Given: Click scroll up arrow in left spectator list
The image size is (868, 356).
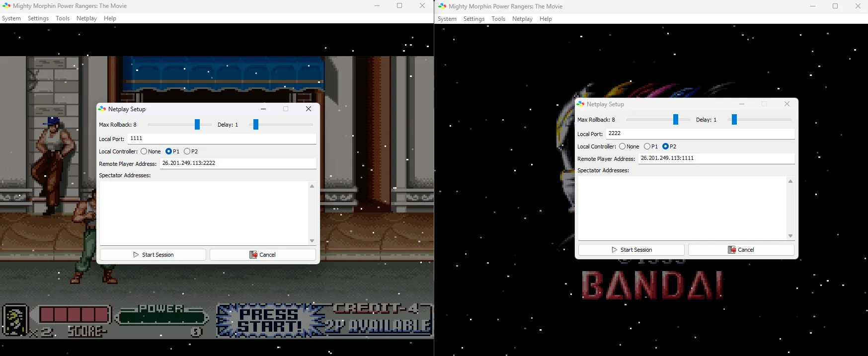Looking at the screenshot, I should [312, 186].
